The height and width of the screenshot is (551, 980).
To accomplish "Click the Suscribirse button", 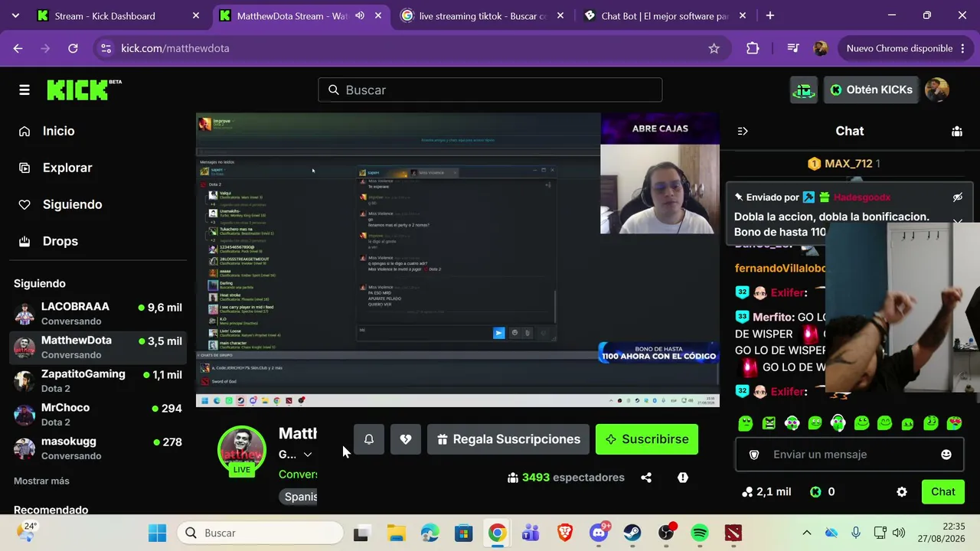I will [x=647, y=439].
